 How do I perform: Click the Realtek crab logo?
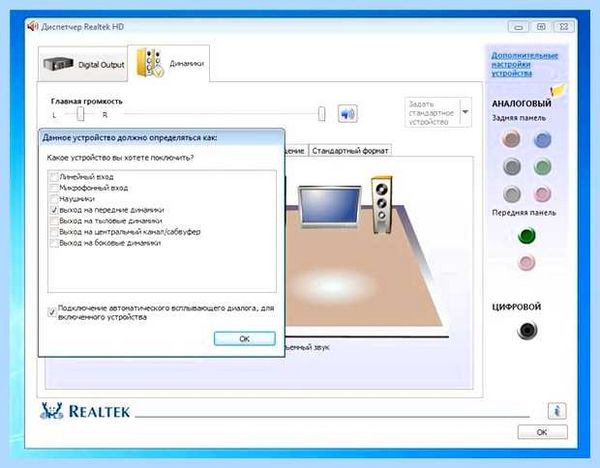(51, 411)
